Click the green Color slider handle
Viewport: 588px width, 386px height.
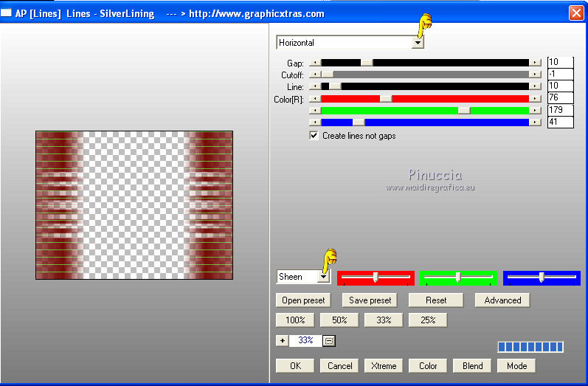(463, 110)
